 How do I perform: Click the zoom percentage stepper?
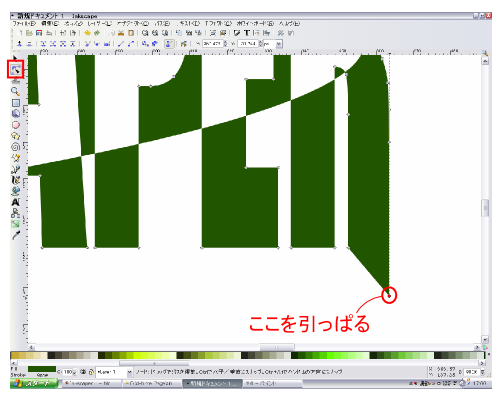[x=483, y=372]
